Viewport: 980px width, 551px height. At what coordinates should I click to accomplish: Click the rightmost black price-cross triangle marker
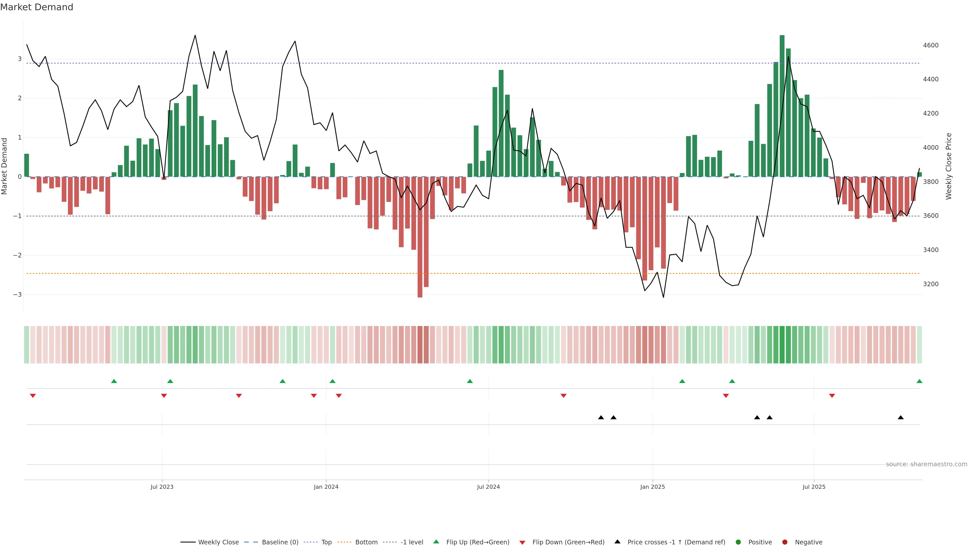click(x=900, y=418)
